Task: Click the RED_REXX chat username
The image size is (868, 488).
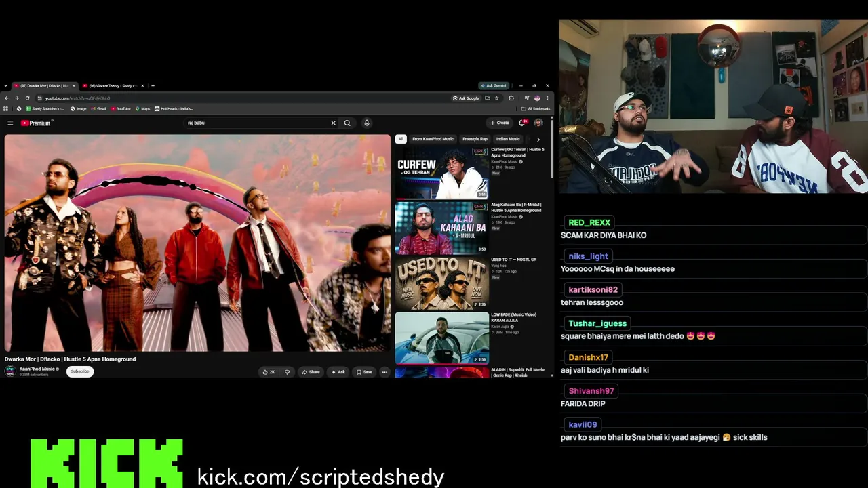Action: click(x=589, y=222)
